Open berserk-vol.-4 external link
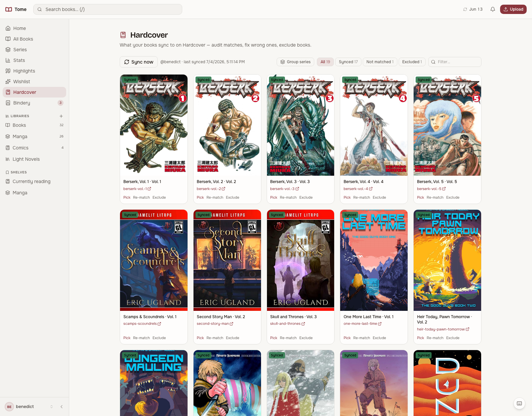The image size is (532, 416). point(358,189)
